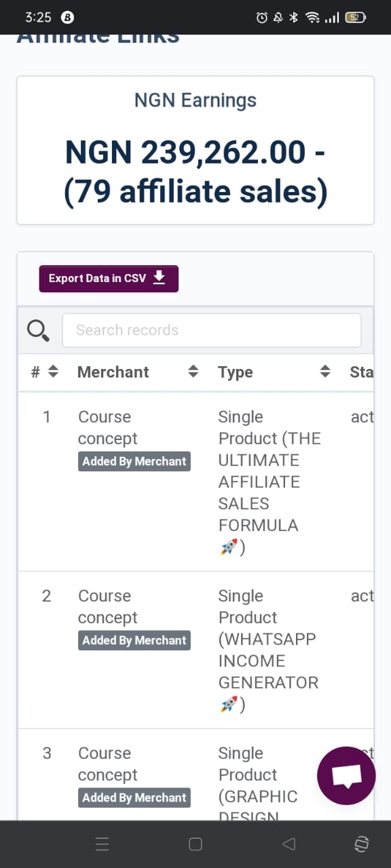Click the download arrow inside Export CSV button

point(159,278)
